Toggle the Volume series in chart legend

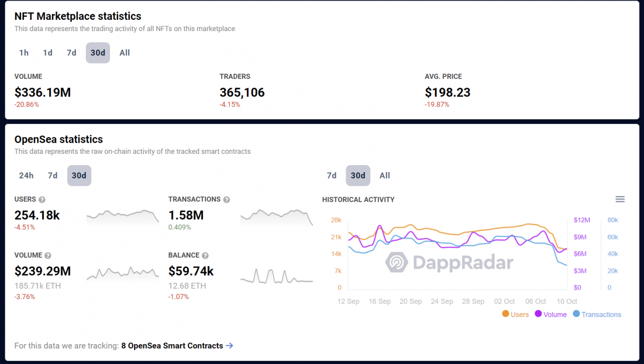pyautogui.click(x=551, y=314)
